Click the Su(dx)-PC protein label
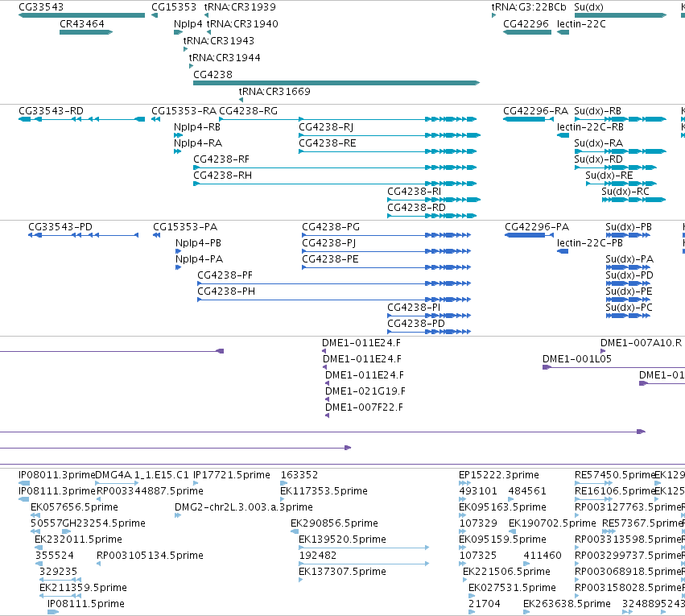The width and height of the screenshot is (685, 616). coord(629,308)
